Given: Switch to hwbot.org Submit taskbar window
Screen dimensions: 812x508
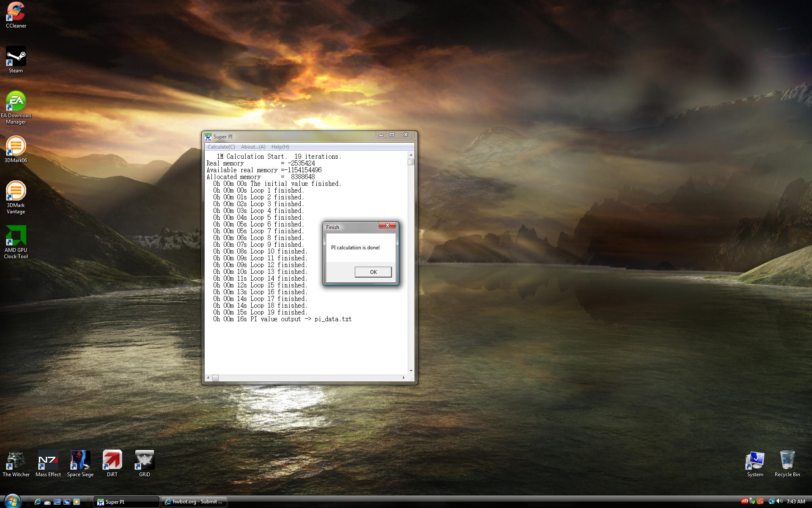Looking at the screenshot, I should 194,502.
